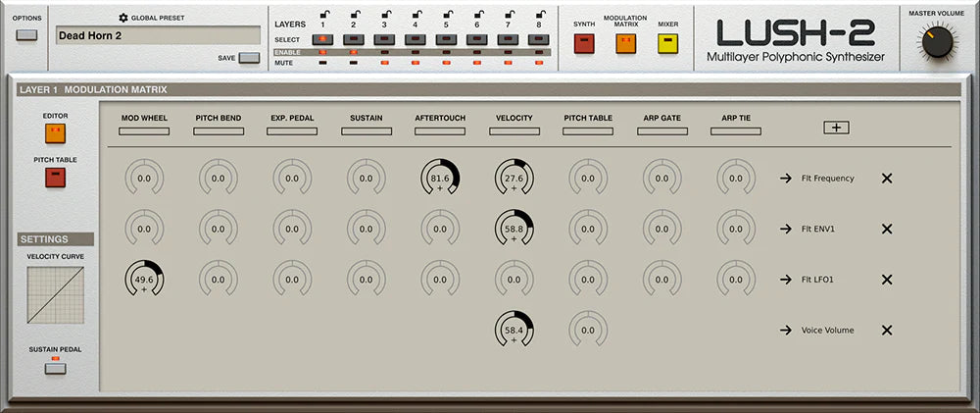Image resolution: width=980 pixels, height=413 pixels.
Task: Toggle the Sustain Pedal switch
Action: [55, 368]
